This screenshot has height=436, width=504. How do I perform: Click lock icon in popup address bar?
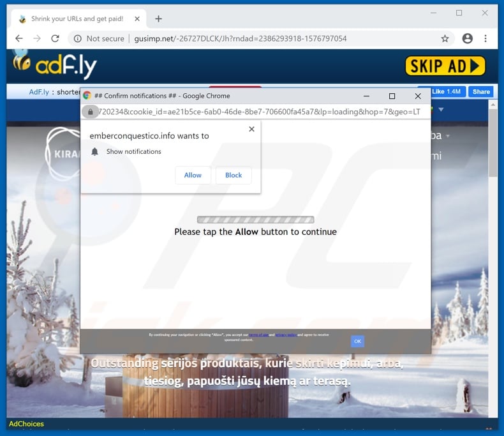click(91, 112)
